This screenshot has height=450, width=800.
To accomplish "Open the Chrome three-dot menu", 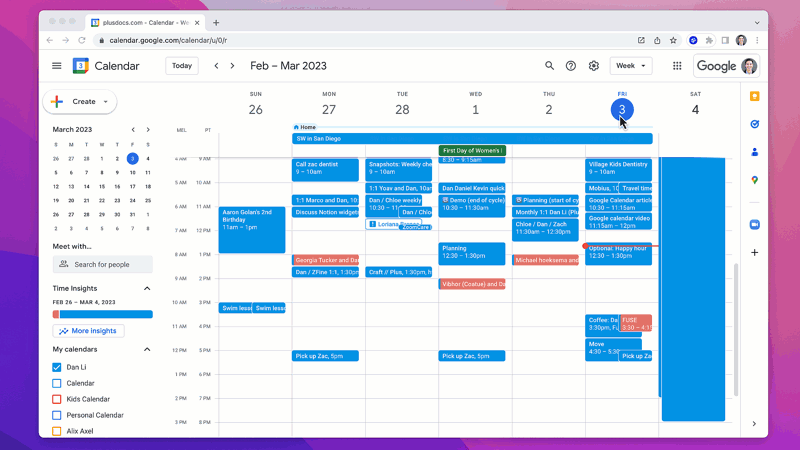I will point(757,40).
